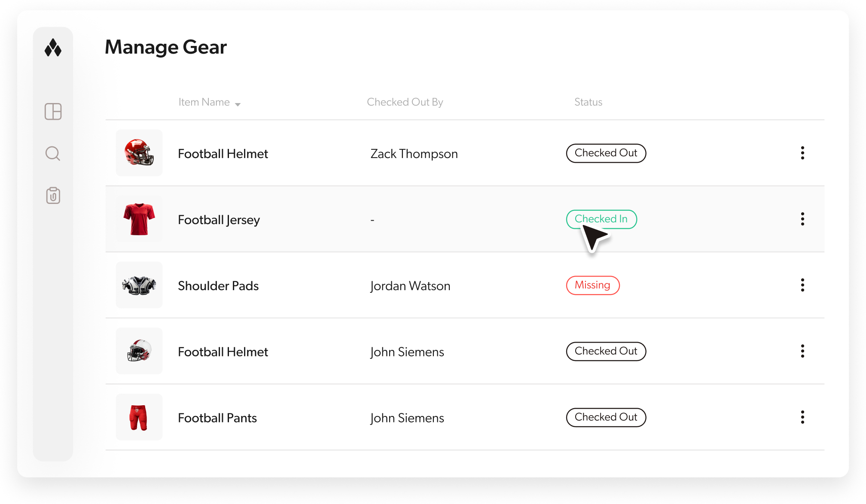Select the red Football Jersey thumbnail
Viewport: 866px width, 504px height.
click(139, 219)
